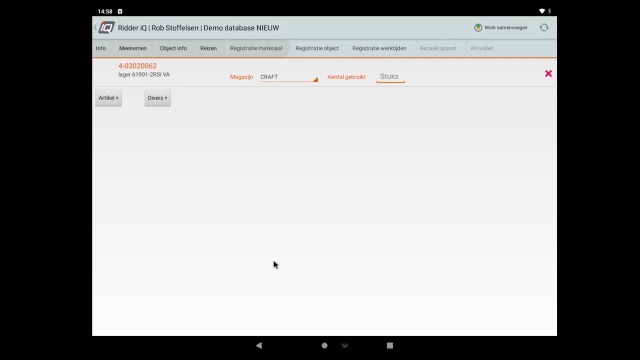Viewport: 640px width, 360px height.
Task: Remove material line with red X
Action: pyautogui.click(x=548, y=73)
